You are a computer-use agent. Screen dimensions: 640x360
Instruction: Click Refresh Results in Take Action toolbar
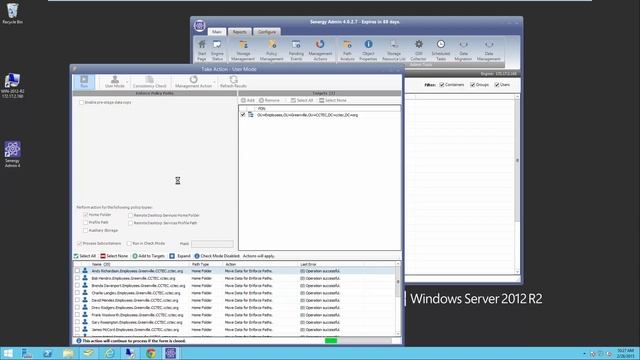point(233,82)
